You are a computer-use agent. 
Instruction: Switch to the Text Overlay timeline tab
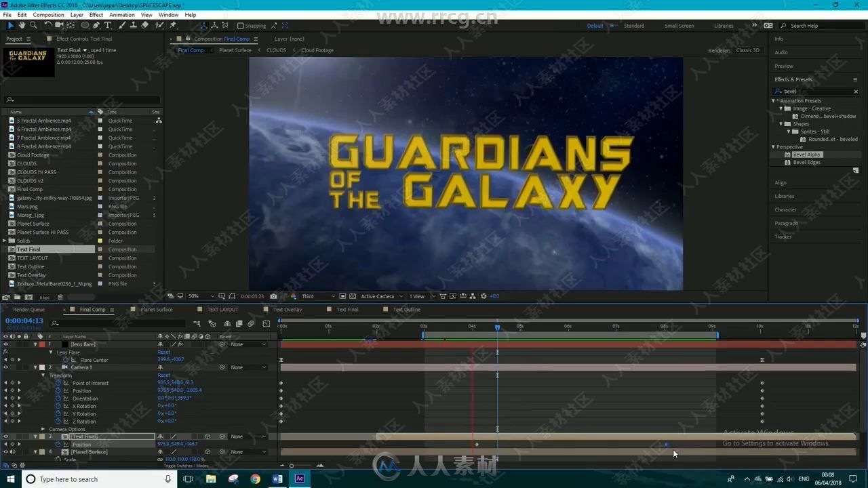(x=288, y=310)
